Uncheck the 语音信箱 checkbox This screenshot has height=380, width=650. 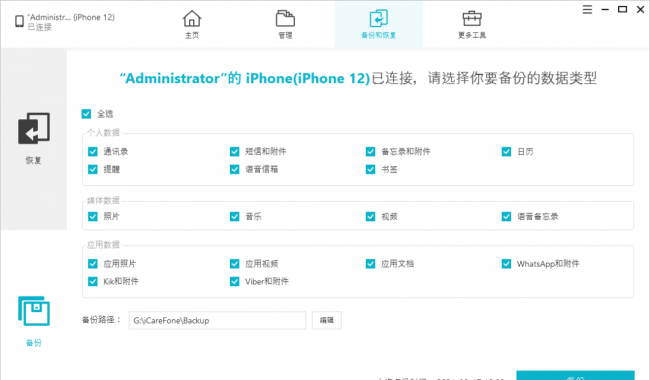pos(235,169)
